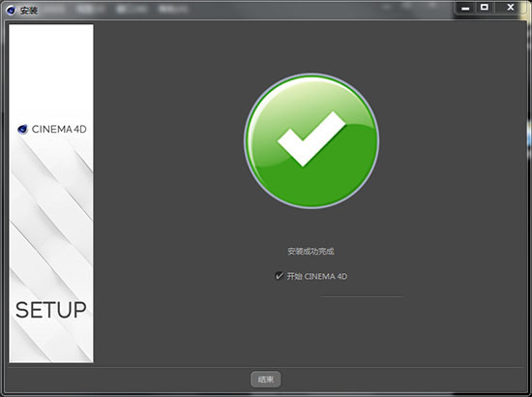
Task: Click the SETUP text on the banner
Action: [x=51, y=310]
